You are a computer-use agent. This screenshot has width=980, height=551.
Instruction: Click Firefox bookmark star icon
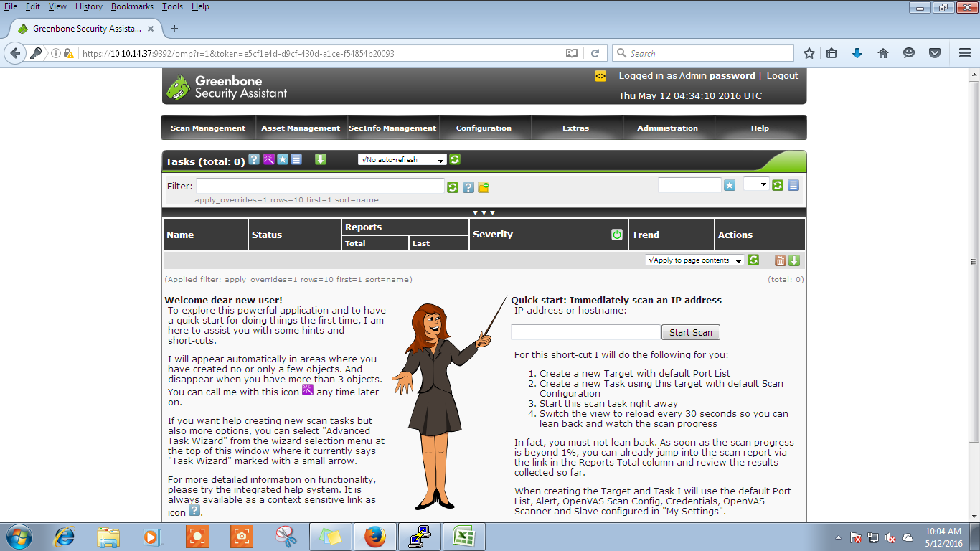[809, 53]
